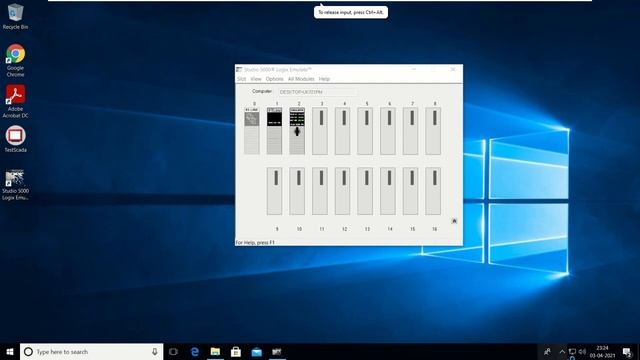640x360 pixels.
Task: Select the Google Chrome desktop shortcut
Action: pos(15,60)
